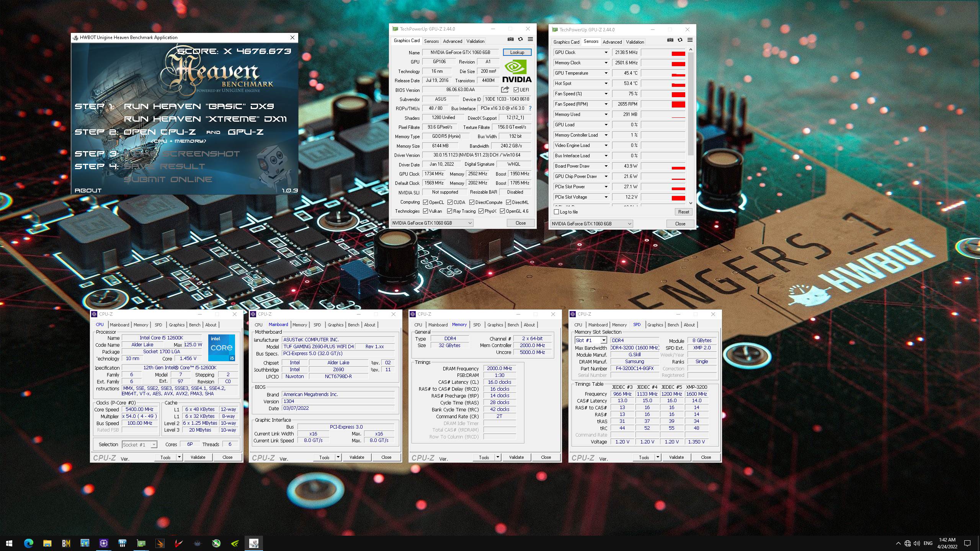Open GPU selector dropdown in GPU-Z Sensors window
The height and width of the screenshot is (551, 980).
592,224
